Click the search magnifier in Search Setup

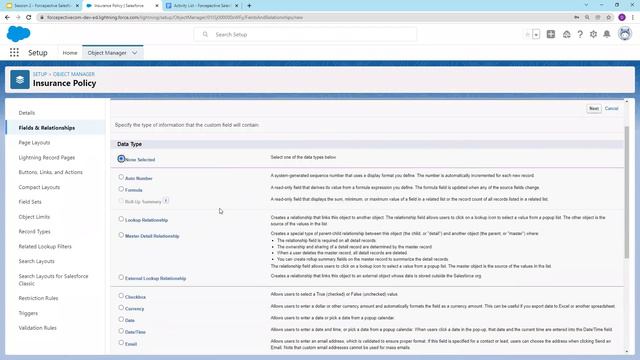(205, 35)
